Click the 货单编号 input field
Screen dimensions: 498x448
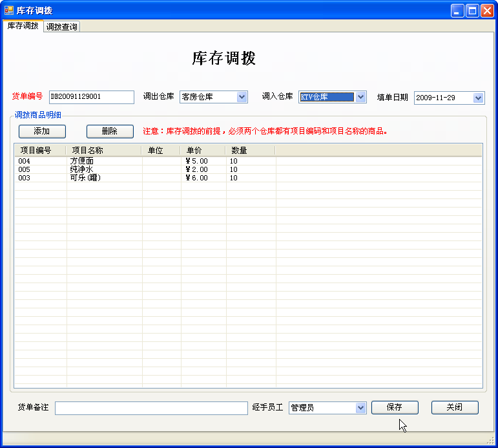[x=92, y=97]
